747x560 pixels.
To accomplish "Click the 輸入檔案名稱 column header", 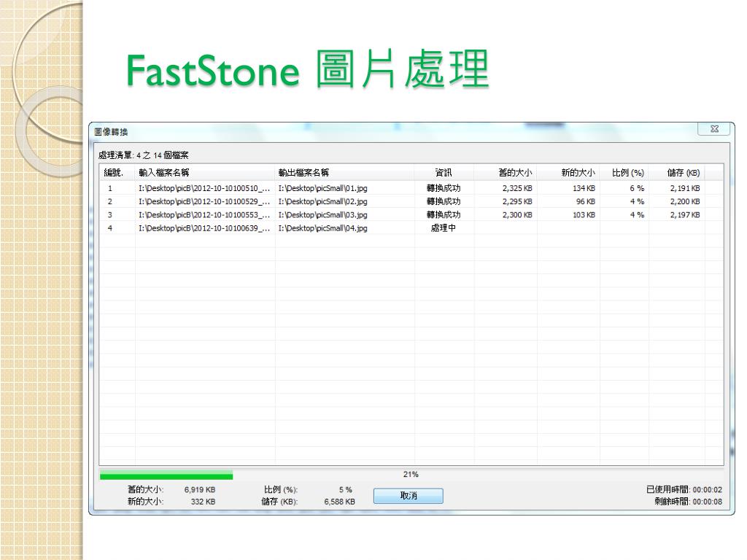I will 205,172.
